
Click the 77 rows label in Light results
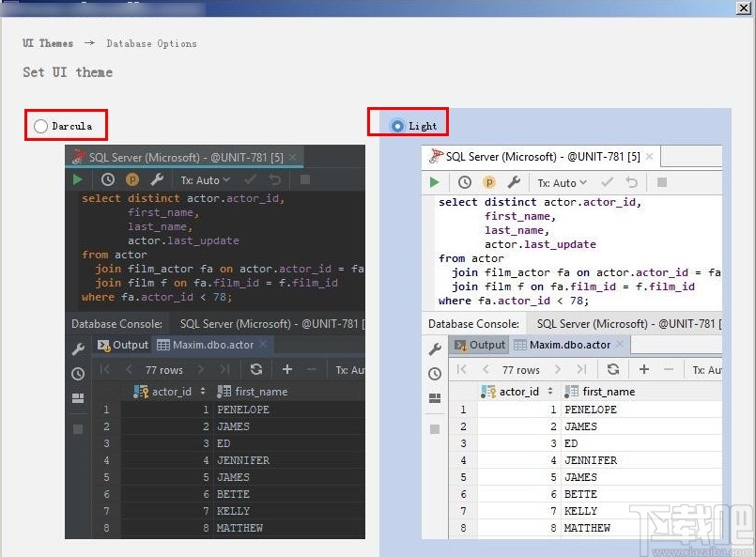520,370
